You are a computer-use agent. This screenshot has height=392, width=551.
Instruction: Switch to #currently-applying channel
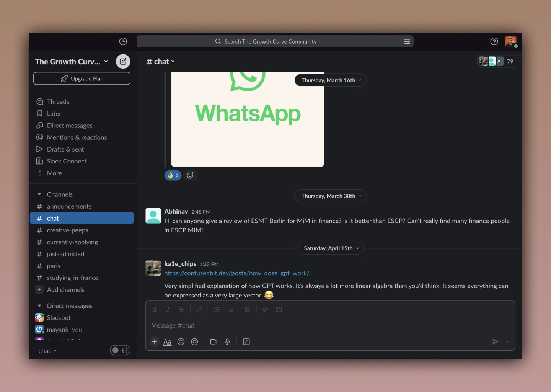tap(82, 242)
